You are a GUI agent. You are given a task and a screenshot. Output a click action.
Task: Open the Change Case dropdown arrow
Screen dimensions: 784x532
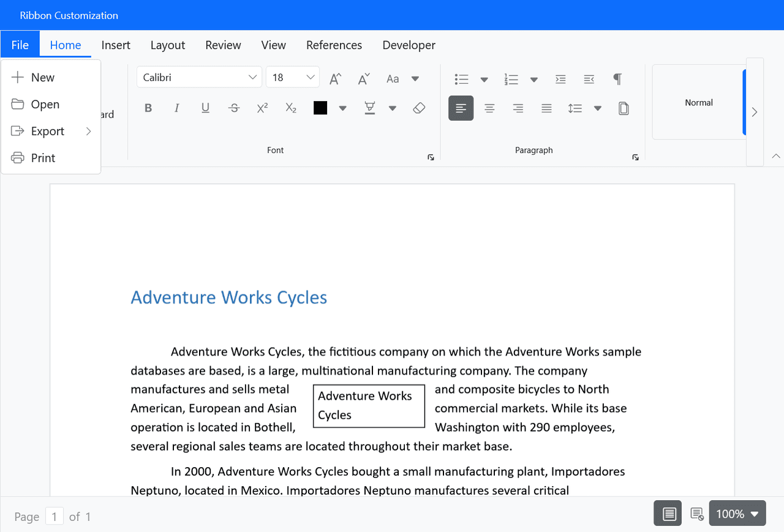[x=415, y=78]
